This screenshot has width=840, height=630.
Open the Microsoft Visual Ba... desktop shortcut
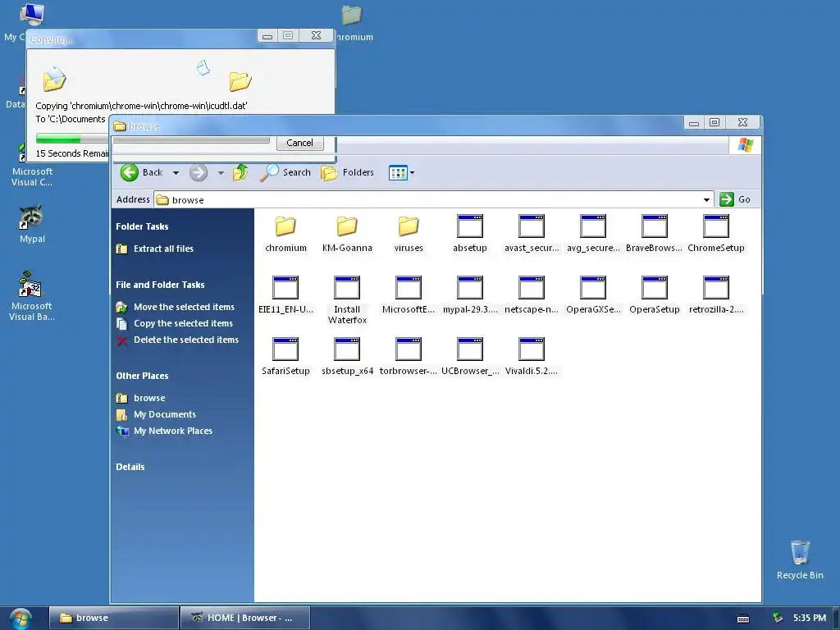(31, 296)
